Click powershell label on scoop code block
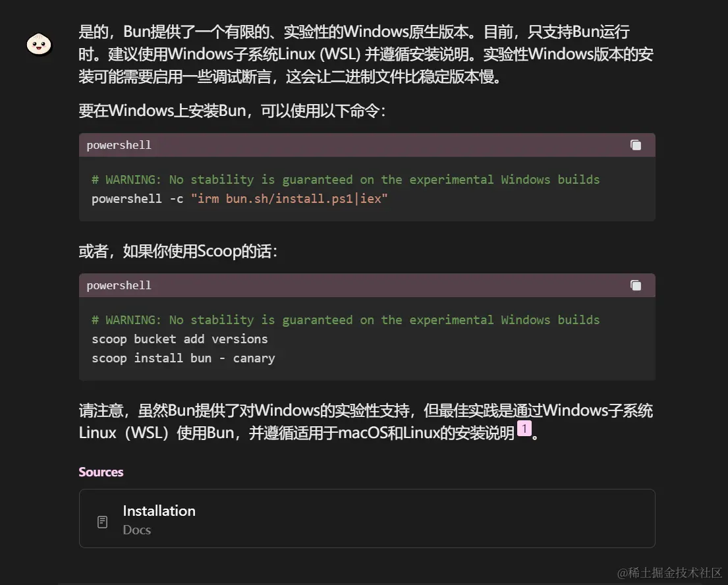The height and width of the screenshot is (585, 728). tap(119, 285)
